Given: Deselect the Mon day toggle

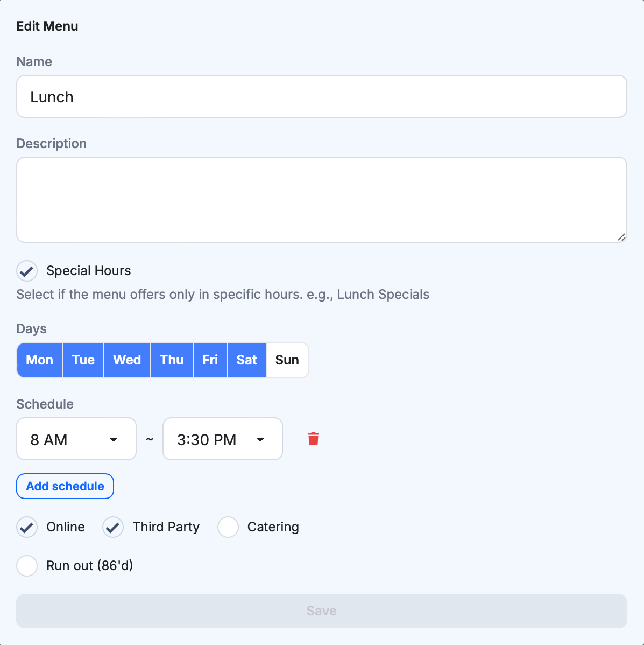Looking at the screenshot, I should coord(39,360).
